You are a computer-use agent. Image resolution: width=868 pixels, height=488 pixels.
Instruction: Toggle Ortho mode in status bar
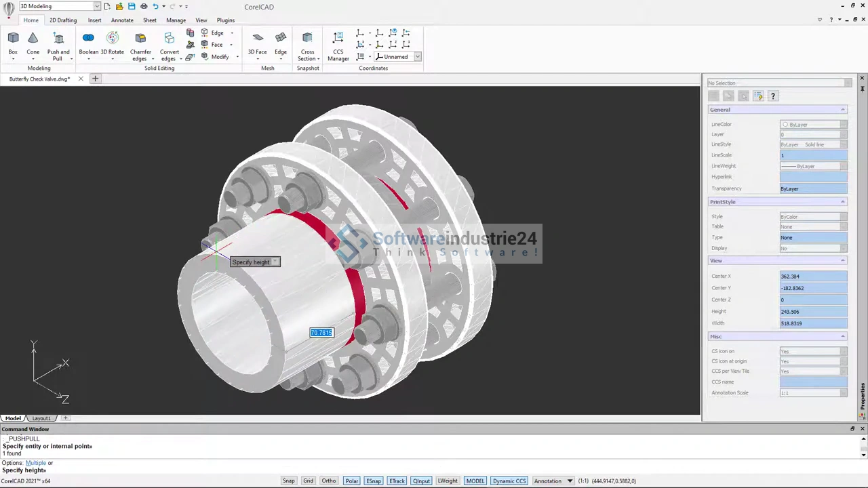[329, 481]
